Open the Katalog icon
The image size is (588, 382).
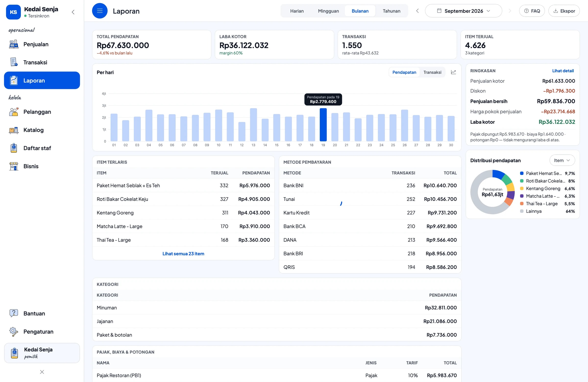[x=13, y=130]
